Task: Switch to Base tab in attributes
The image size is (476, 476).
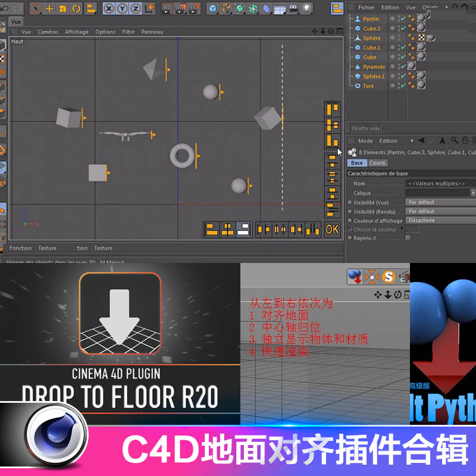Action: click(x=356, y=163)
